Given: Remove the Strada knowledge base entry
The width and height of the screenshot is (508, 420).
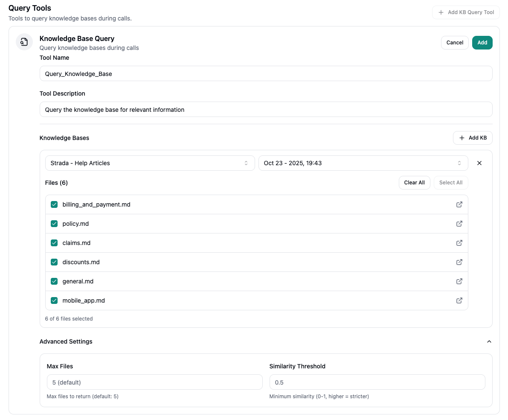Looking at the screenshot, I should click(479, 163).
